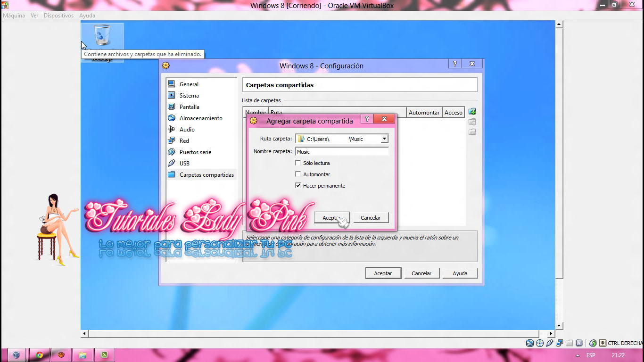Open the Dispositivos menu
Viewport: 644px width, 362px height.
(58, 16)
